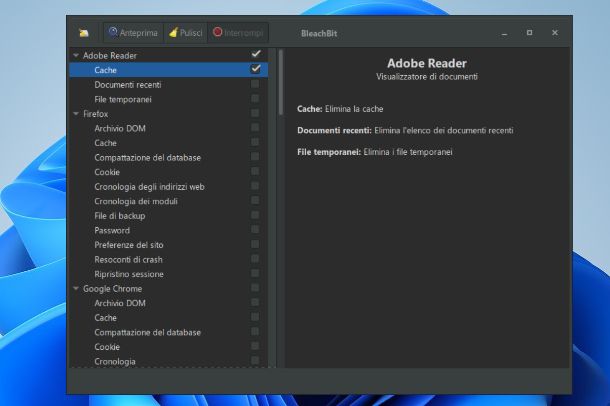This screenshot has height=406, width=610.
Task: Click the Pulisci clean button
Action: coord(186,33)
